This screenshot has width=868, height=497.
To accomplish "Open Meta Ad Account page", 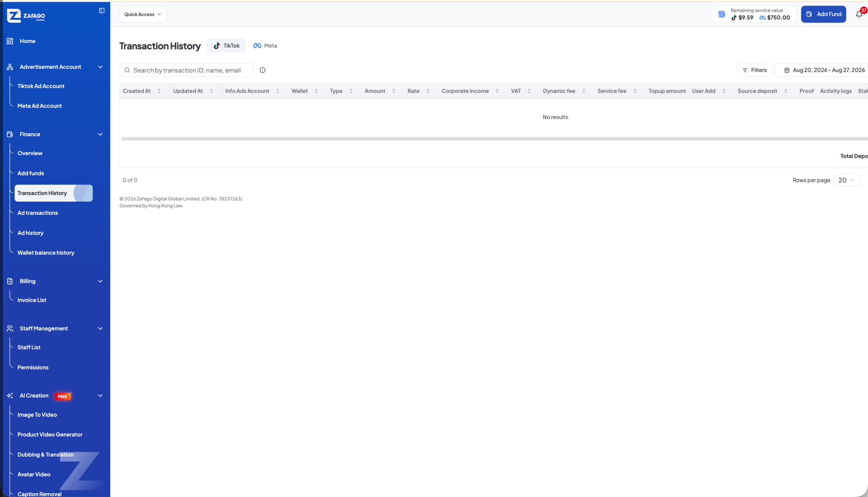I will (39, 106).
